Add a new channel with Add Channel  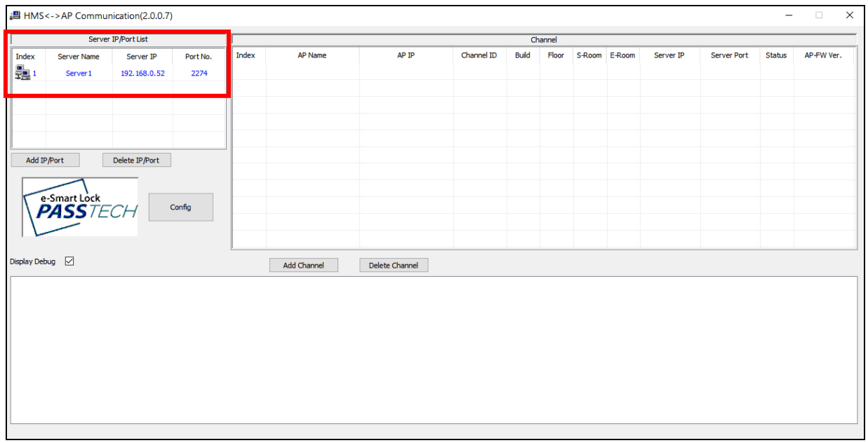pyautogui.click(x=303, y=266)
